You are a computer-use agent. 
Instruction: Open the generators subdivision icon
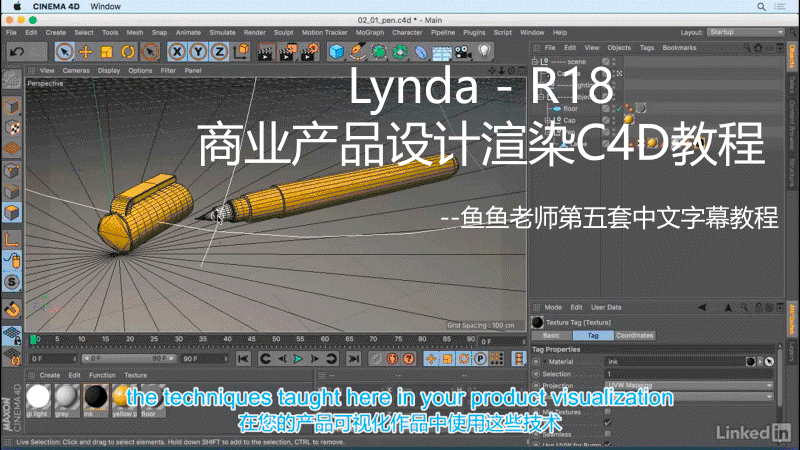point(379,52)
